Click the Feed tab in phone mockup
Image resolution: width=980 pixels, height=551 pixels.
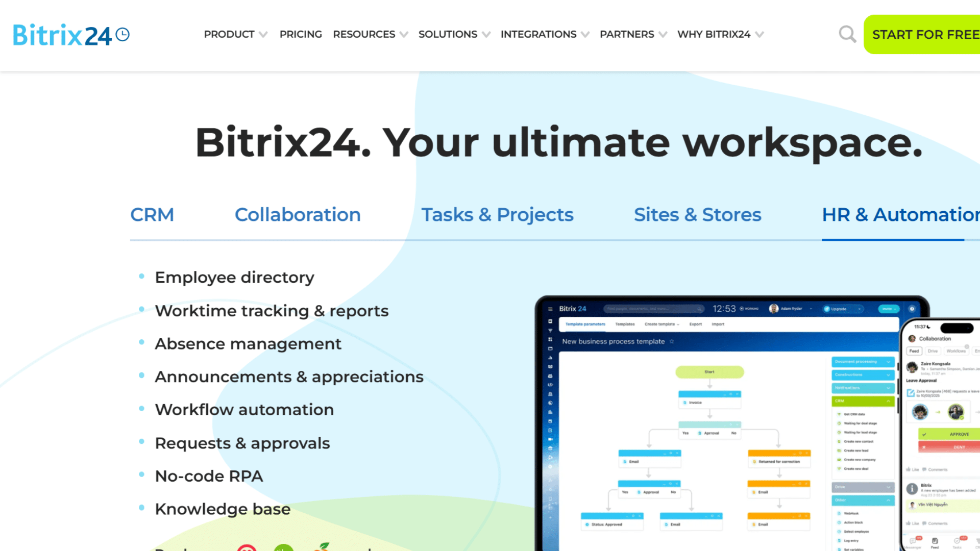coord(914,351)
